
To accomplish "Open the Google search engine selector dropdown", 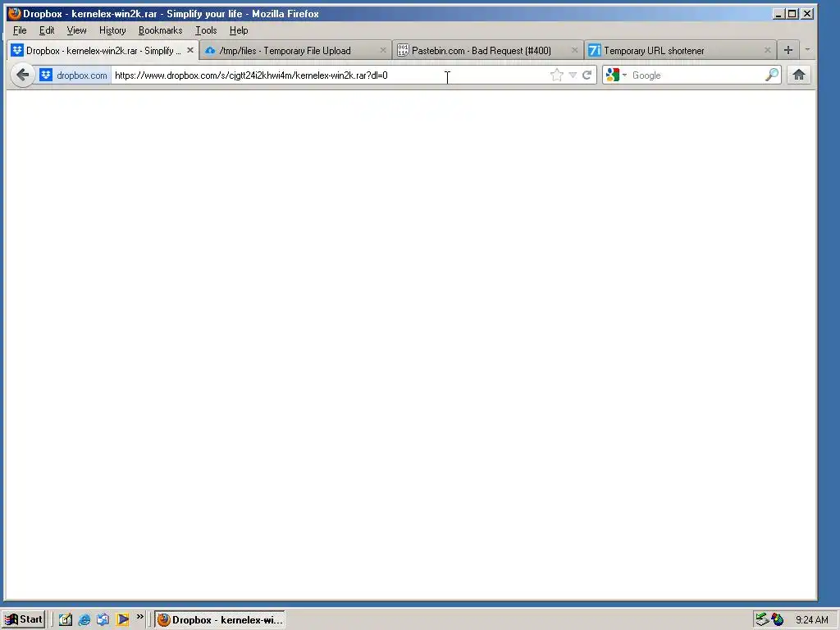I will (x=616, y=75).
